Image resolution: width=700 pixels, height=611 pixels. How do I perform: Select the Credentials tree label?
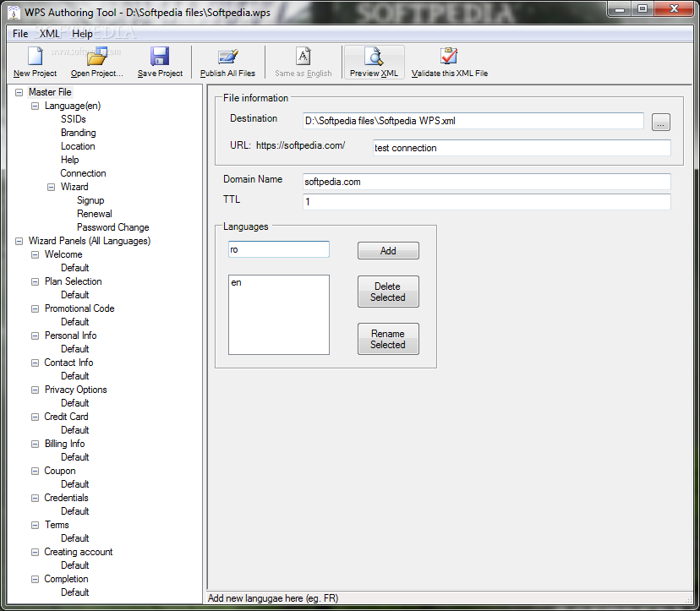[66, 498]
